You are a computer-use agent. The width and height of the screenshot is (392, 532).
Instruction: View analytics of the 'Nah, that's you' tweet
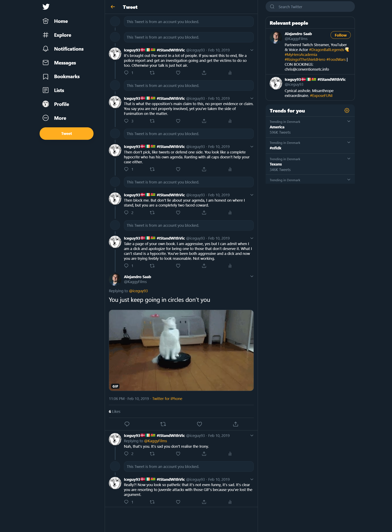[230, 453]
